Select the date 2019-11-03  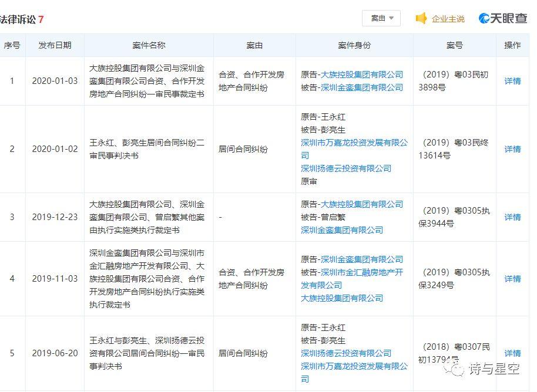coord(55,279)
